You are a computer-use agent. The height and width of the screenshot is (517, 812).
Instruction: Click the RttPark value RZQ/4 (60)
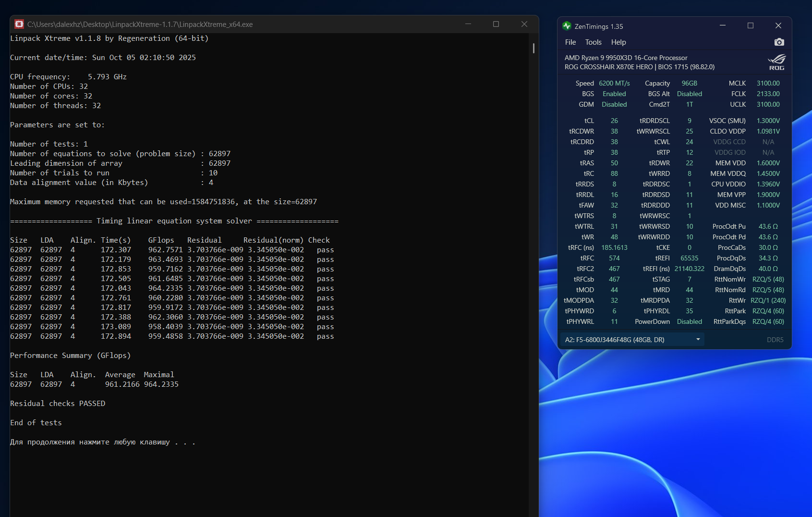[x=768, y=311]
